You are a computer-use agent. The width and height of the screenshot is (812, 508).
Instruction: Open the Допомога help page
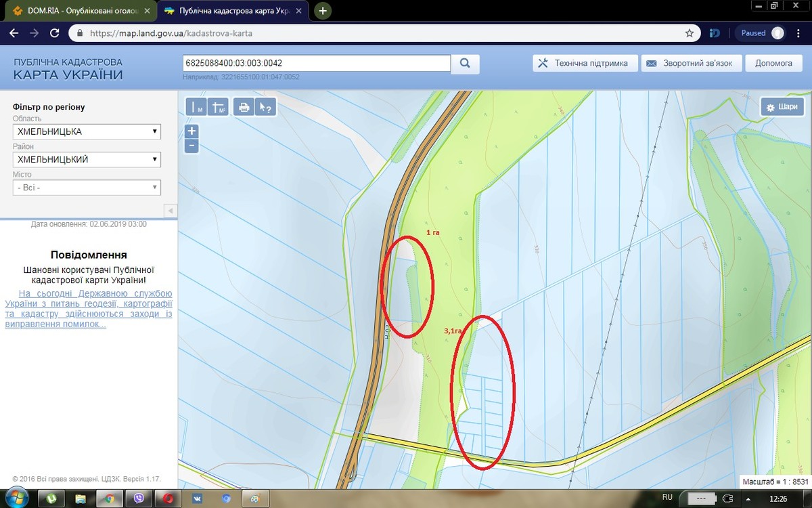(x=773, y=63)
